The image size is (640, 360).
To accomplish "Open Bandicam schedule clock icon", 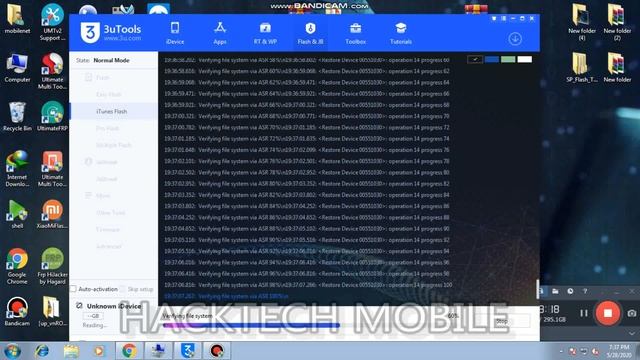I will (570, 291).
